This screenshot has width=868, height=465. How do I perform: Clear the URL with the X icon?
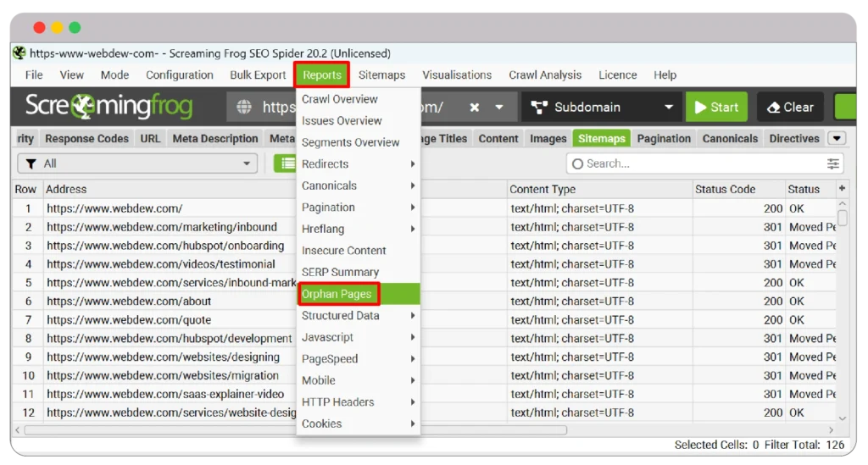(x=475, y=108)
